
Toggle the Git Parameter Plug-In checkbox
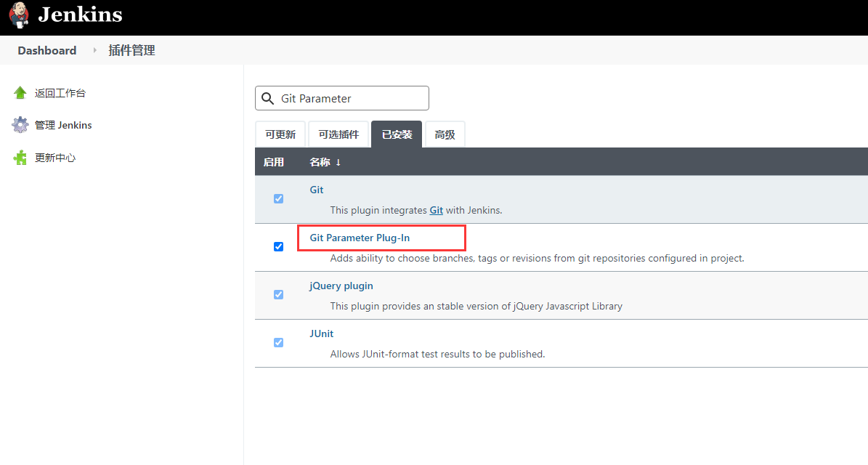[x=278, y=246]
